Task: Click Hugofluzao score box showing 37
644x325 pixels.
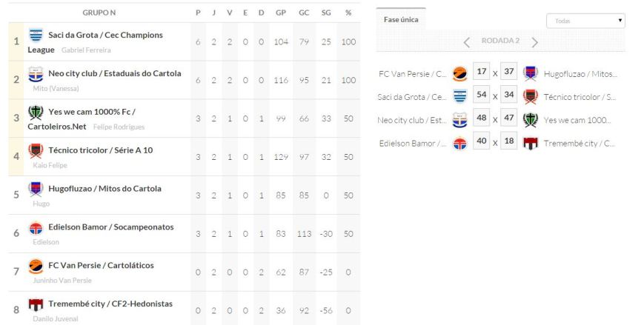Action: point(508,73)
